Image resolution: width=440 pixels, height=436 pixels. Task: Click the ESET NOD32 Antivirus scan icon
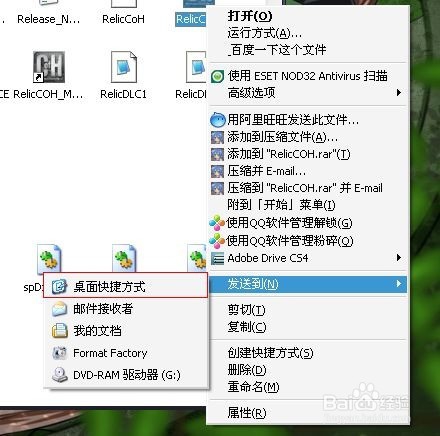(217, 77)
